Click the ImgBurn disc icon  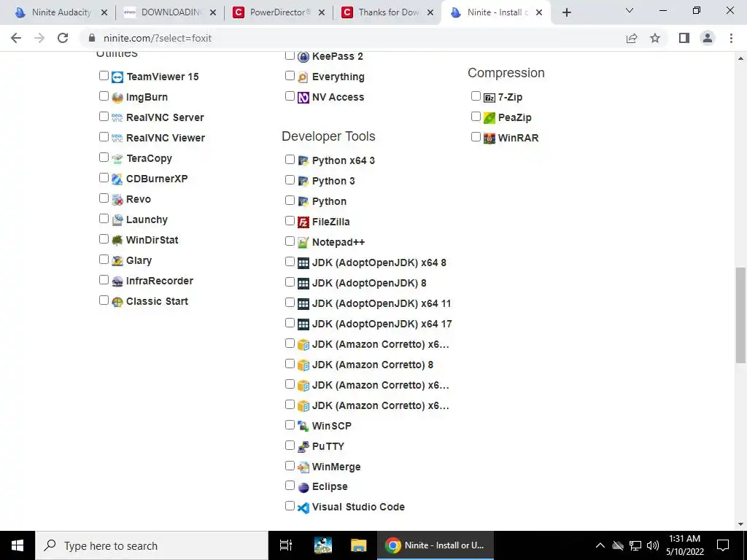tap(117, 98)
